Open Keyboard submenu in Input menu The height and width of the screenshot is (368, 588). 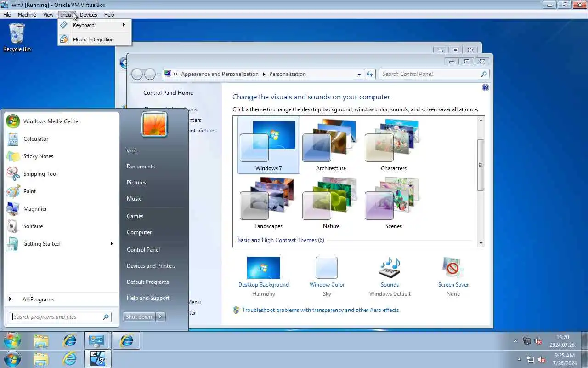click(94, 25)
